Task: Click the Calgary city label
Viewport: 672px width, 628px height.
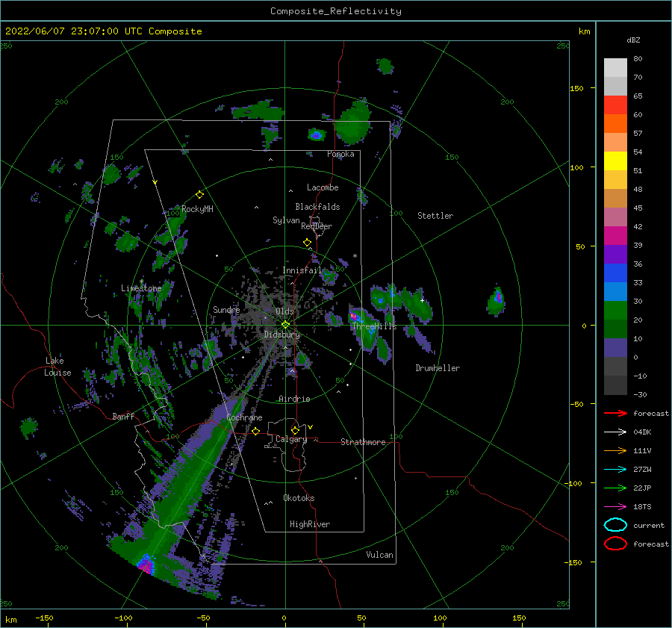Action: 291,439
